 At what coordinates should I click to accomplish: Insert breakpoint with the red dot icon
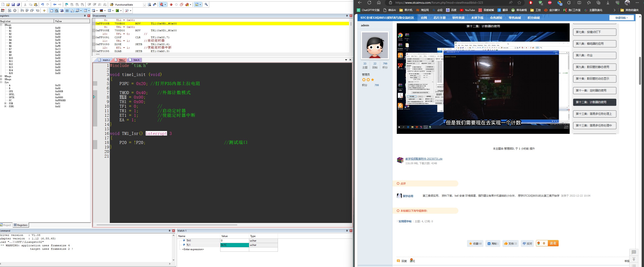click(171, 5)
